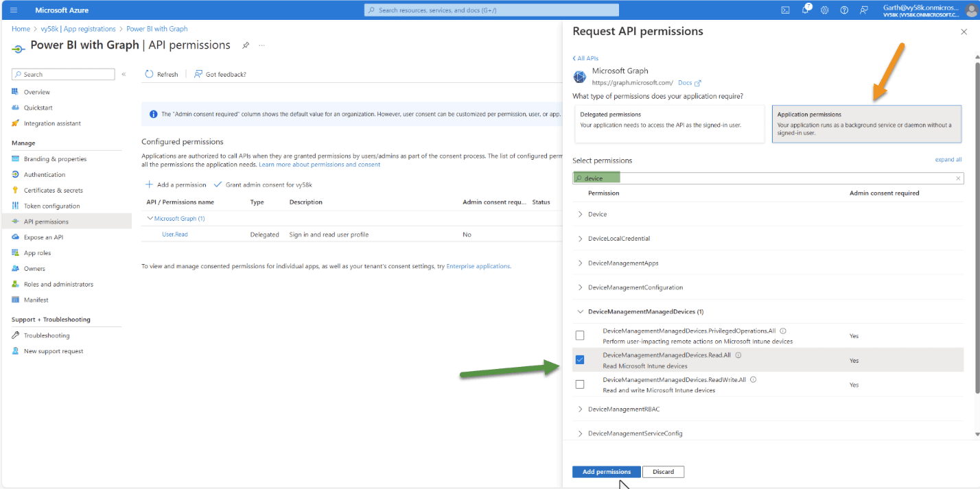Open Overview in the left menu

tap(36, 92)
